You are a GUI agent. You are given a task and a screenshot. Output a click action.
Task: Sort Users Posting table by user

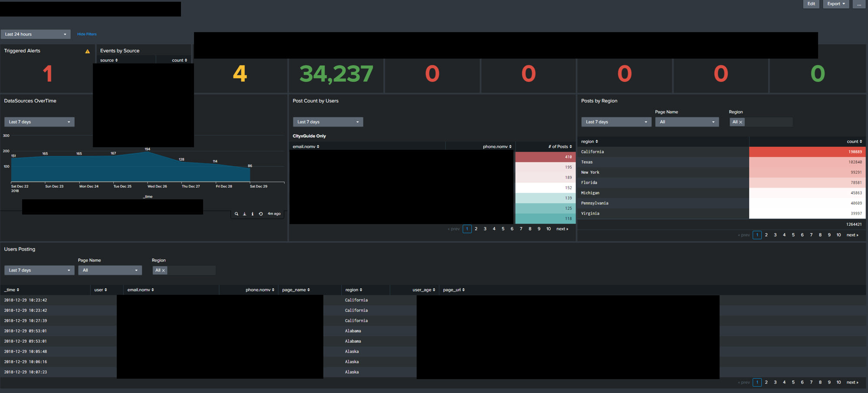pos(101,290)
